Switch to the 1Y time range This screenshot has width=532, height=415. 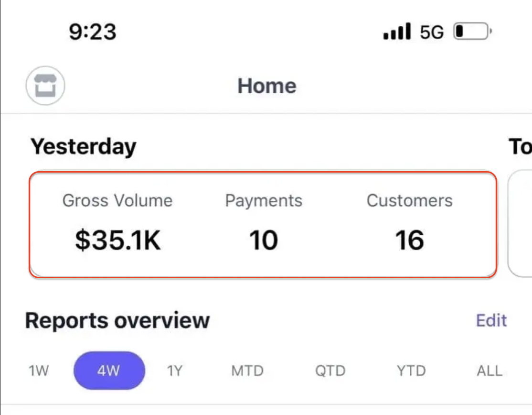click(175, 371)
